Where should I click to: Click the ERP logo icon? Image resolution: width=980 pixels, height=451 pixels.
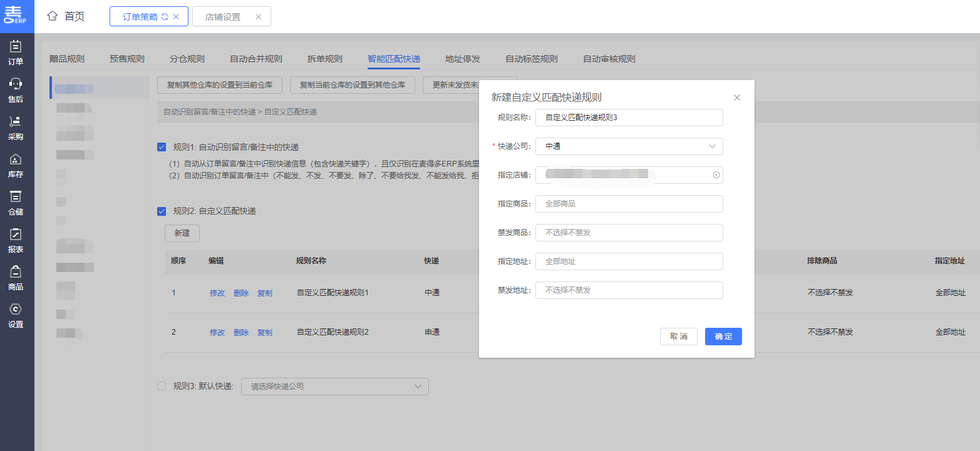17,16
